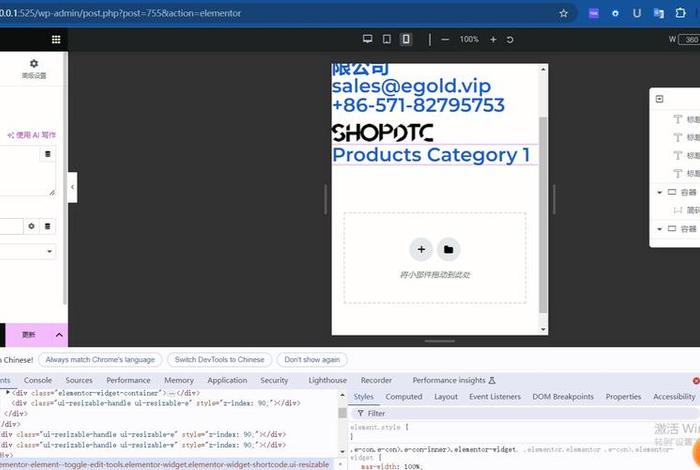700x470 pixels.
Task: Collapse last container in Navigator tree
Action: 659,229
